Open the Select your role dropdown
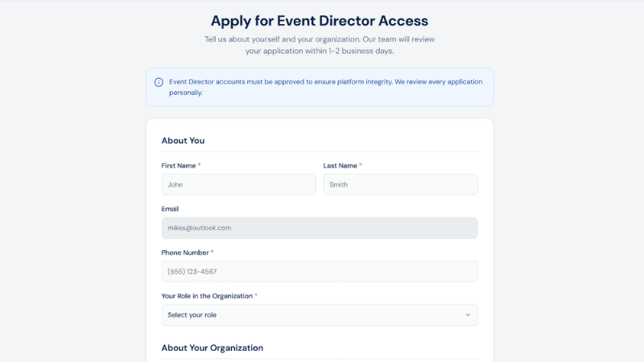 pyautogui.click(x=320, y=315)
